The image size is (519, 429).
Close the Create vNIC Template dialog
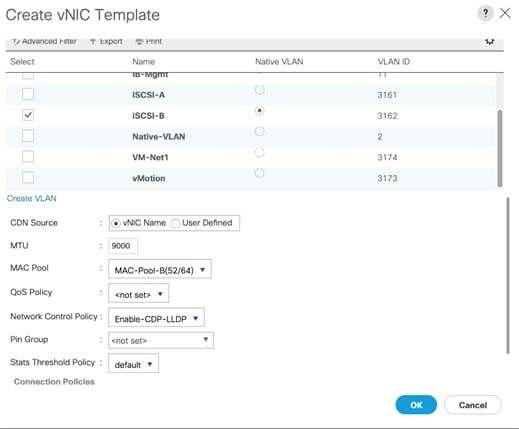tap(505, 13)
